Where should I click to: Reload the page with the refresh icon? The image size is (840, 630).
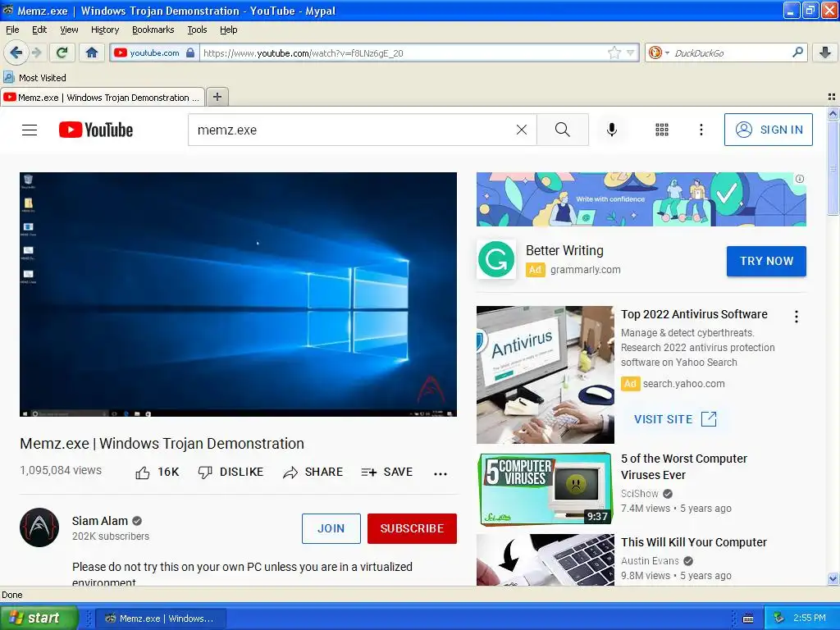coord(62,52)
